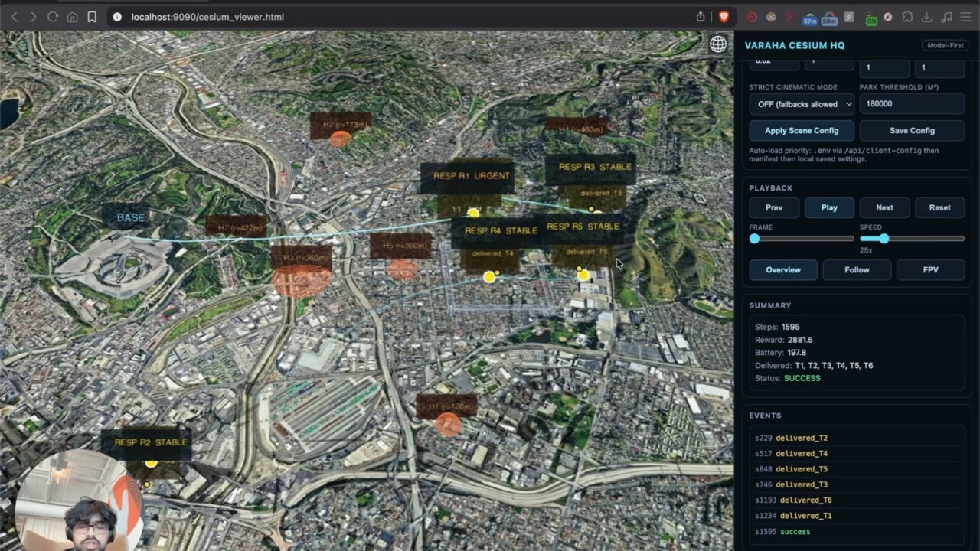Click the Save Config button
The width and height of the screenshot is (980, 551).
[x=912, y=130]
